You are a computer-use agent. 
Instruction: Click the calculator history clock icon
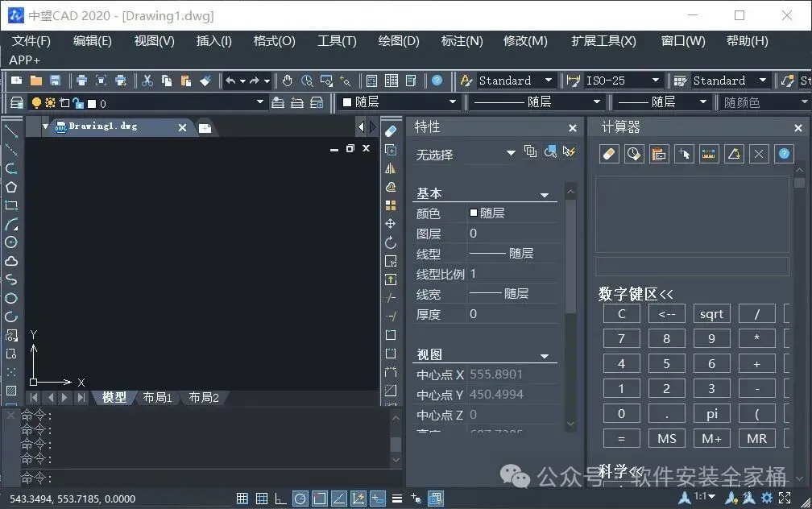pos(634,154)
